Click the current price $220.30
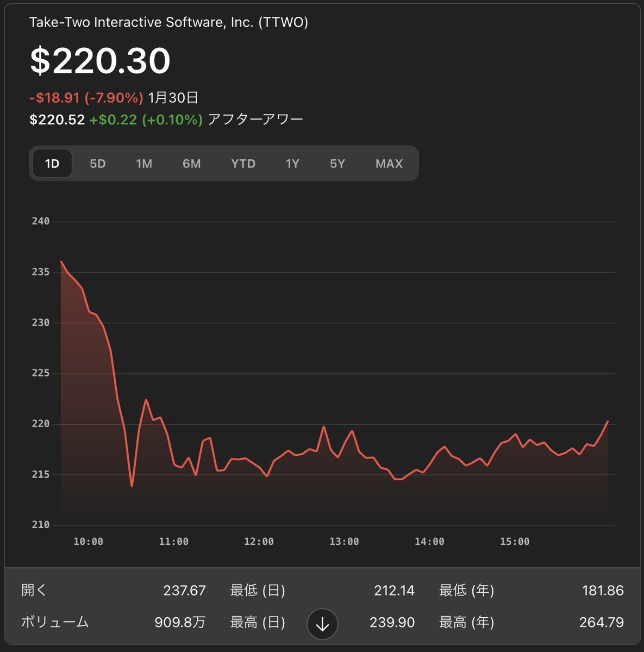The width and height of the screenshot is (644, 652). pos(100,60)
